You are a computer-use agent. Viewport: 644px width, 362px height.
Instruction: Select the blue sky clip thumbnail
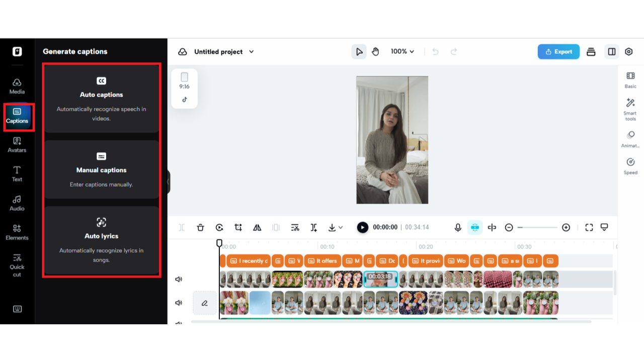point(260,303)
